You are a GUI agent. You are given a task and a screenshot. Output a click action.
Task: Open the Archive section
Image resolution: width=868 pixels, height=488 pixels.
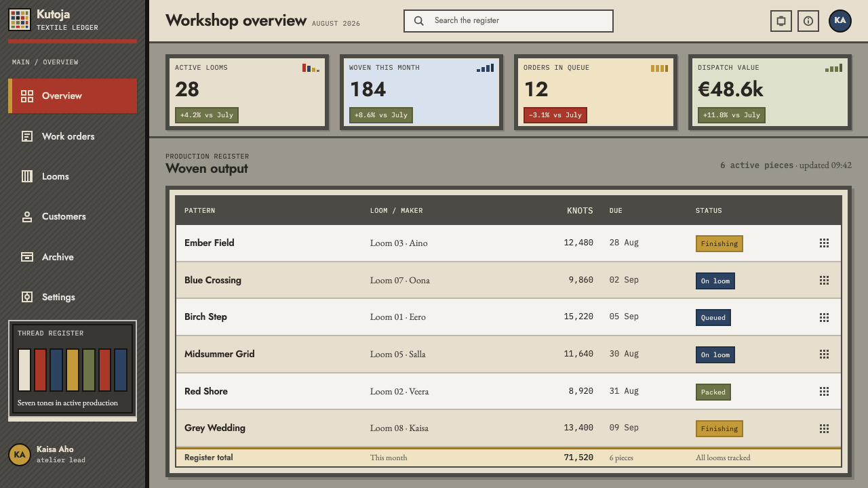point(73,257)
